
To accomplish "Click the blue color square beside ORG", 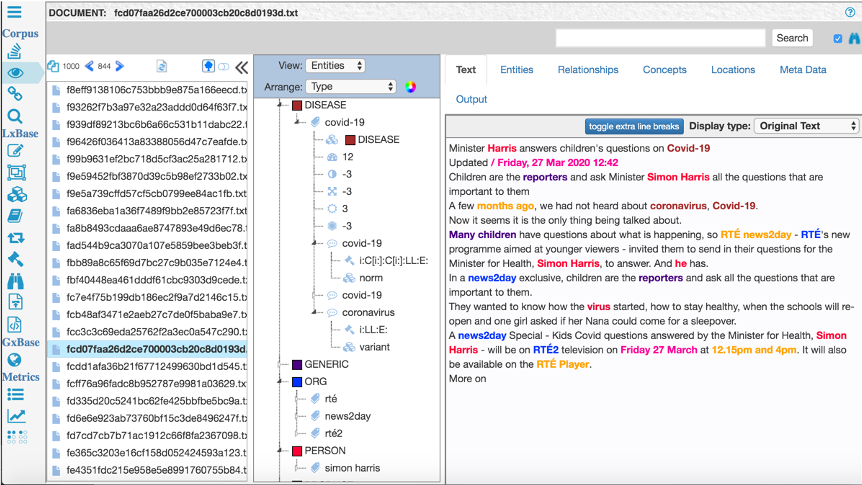I will point(297,382).
